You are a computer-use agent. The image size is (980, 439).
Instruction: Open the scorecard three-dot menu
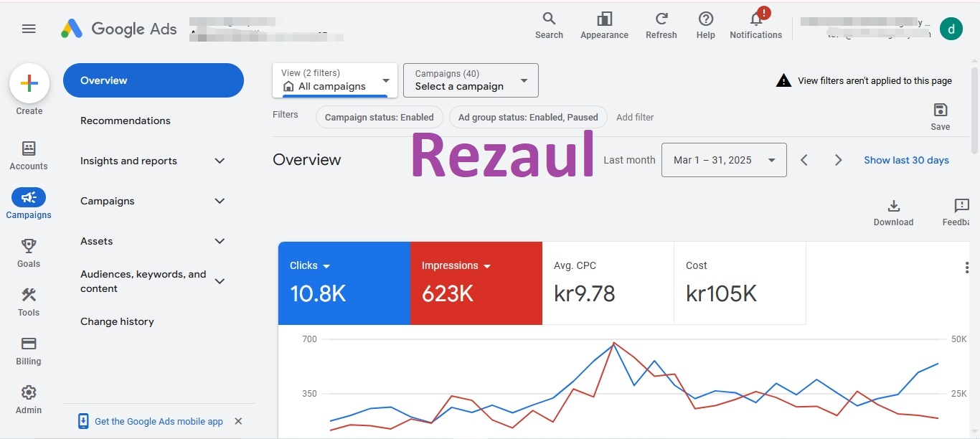coord(966,268)
